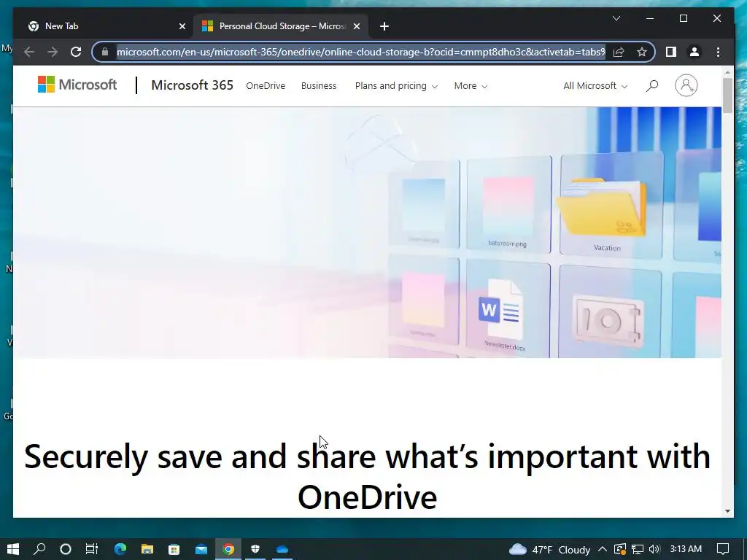Show hidden system tray icons

coord(602,549)
